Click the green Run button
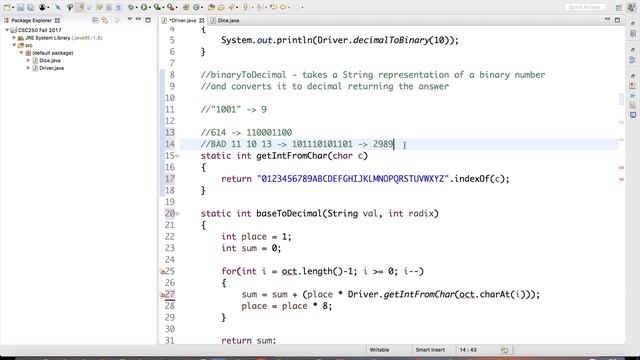The image size is (640, 360). 144,7
